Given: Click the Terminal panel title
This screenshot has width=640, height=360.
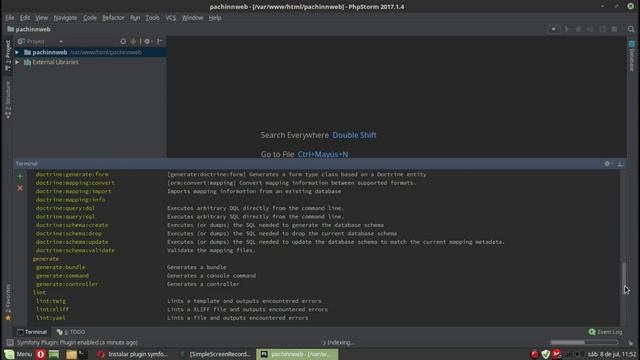Looking at the screenshot, I should [27, 164].
